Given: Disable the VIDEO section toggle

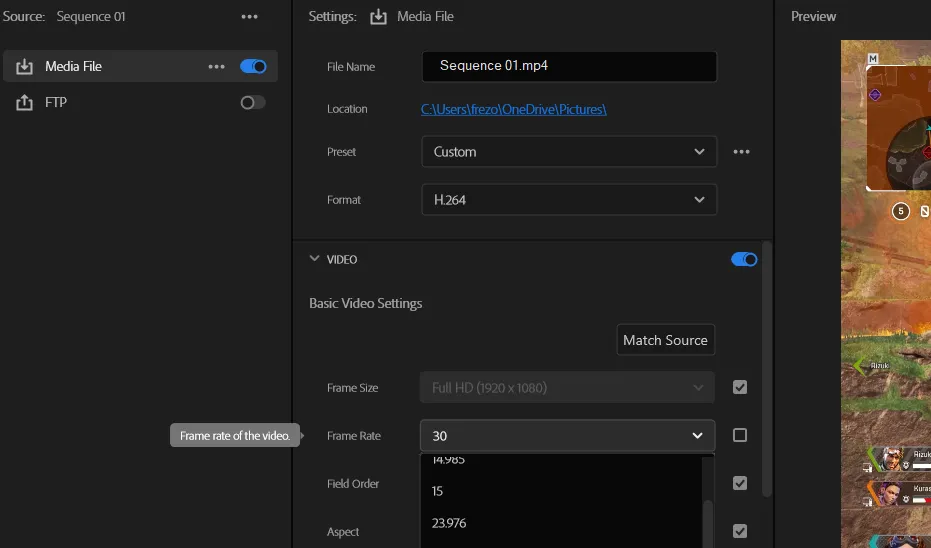Looking at the screenshot, I should (x=744, y=259).
